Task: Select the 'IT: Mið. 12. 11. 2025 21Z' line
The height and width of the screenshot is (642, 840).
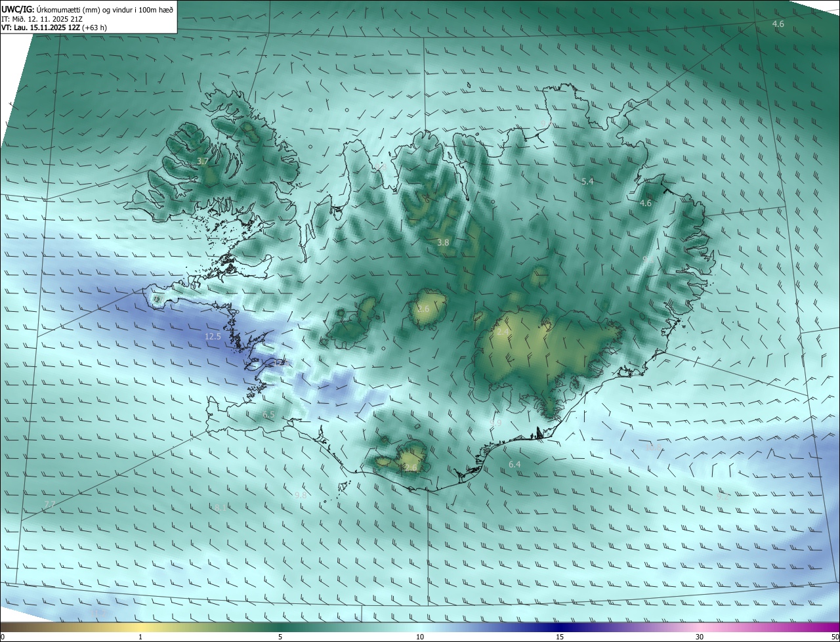Action: coord(41,18)
